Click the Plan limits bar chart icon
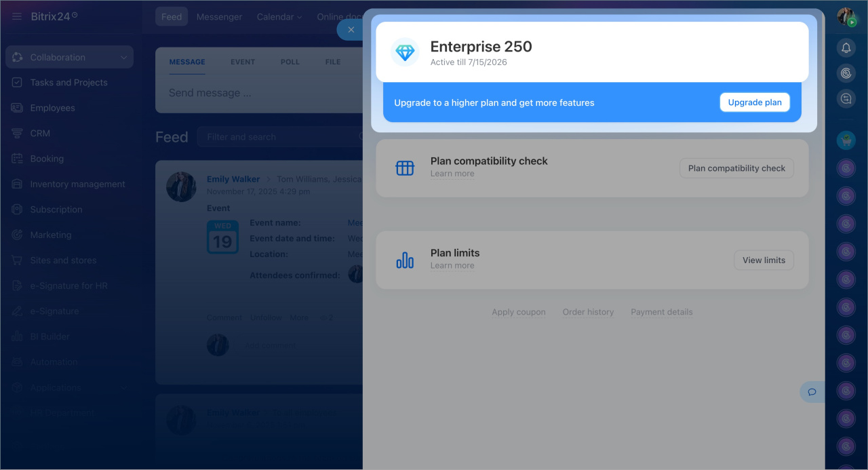 coord(405,260)
